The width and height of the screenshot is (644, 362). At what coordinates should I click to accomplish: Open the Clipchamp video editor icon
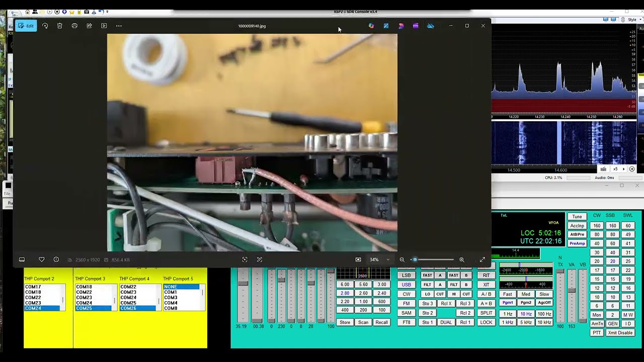point(416,26)
